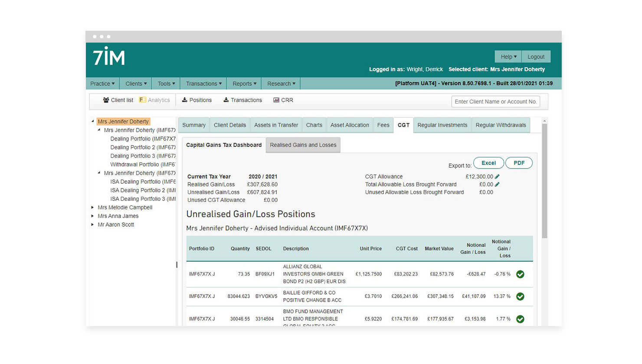
Task: Export to Excel
Action: tap(488, 163)
